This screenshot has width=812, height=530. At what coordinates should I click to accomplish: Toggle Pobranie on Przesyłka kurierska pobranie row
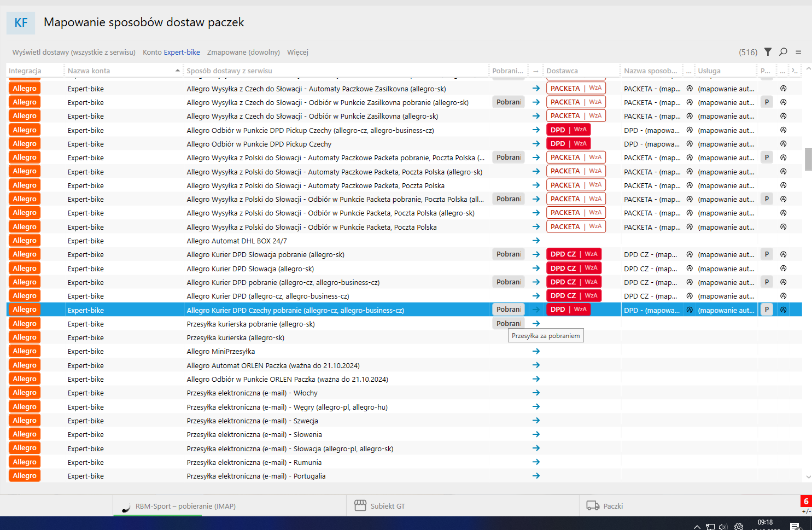508,324
